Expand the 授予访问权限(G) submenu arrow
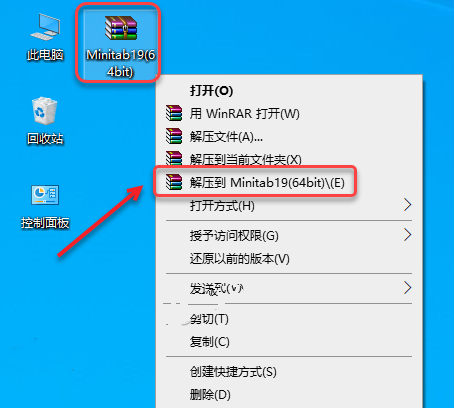This screenshot has width=454, height=408. pos(407,235)
